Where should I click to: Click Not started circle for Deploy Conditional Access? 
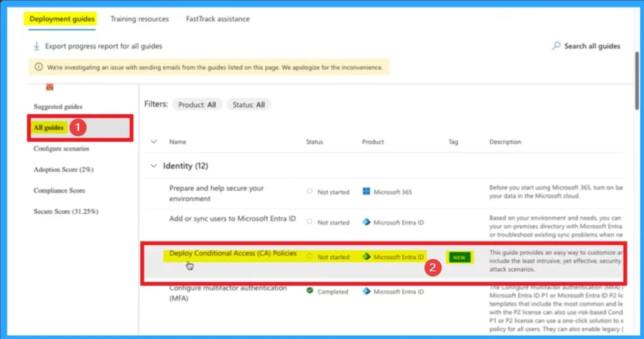point(309,256)
